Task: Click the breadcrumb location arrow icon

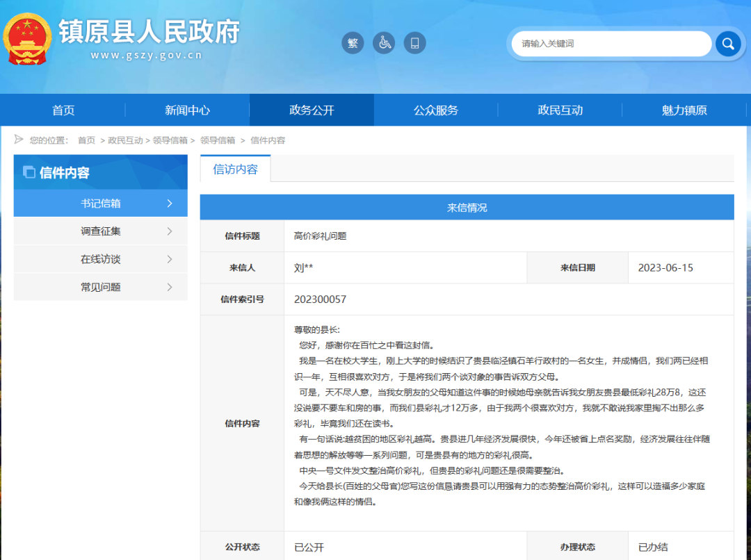Action: click(x=17, y=139)
